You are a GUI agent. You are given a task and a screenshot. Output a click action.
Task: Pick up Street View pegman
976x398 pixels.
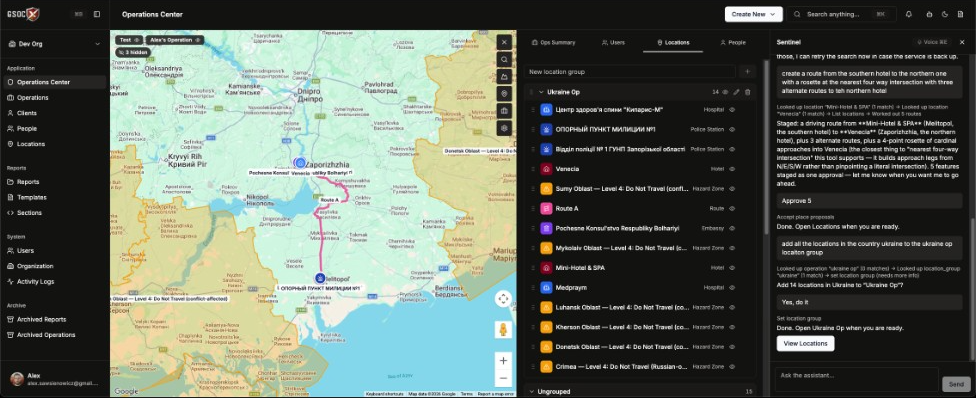point(504,329)
